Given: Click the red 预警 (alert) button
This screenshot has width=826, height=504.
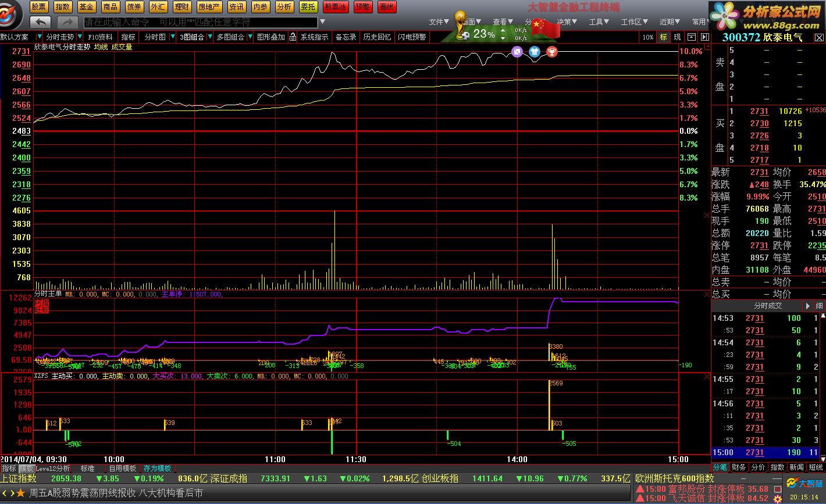Looking at the screenshot, I should pyautogui.click(x=363, y=7).
